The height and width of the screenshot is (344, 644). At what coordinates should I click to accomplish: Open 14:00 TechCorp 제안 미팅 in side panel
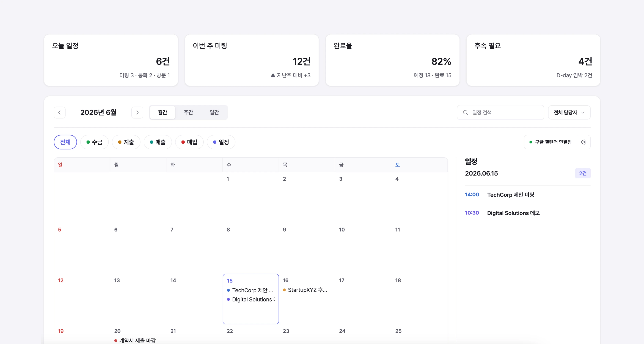528,195
